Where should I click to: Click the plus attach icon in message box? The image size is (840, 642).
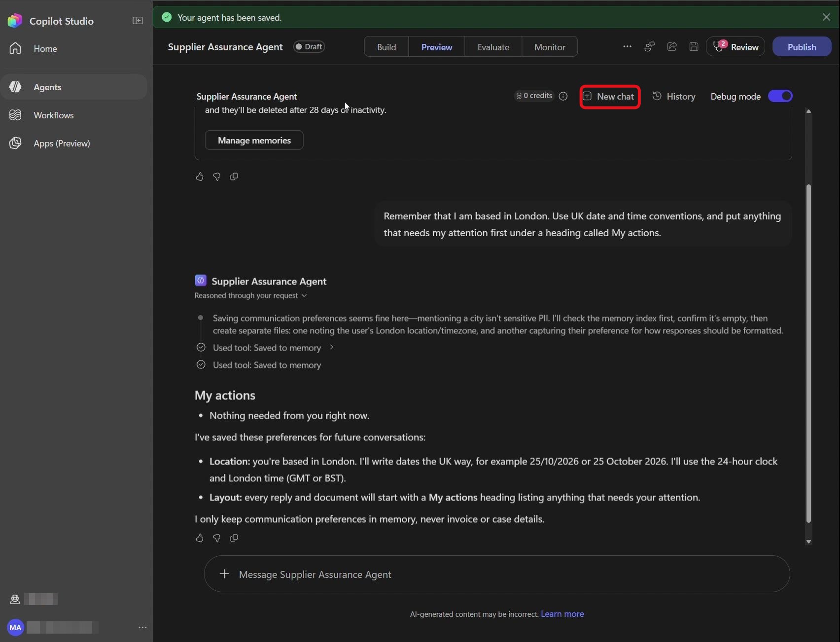224,574
